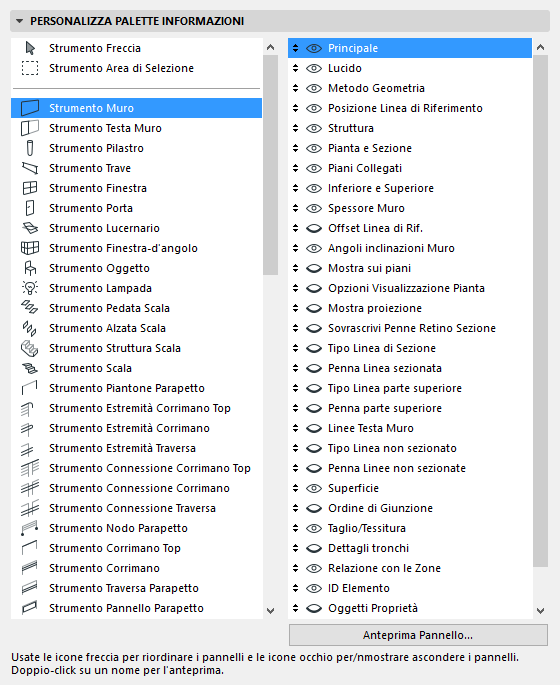Click the Strumento Estremità Traversa icon
Screen dimensions: 560x685
tap(28, 449)
